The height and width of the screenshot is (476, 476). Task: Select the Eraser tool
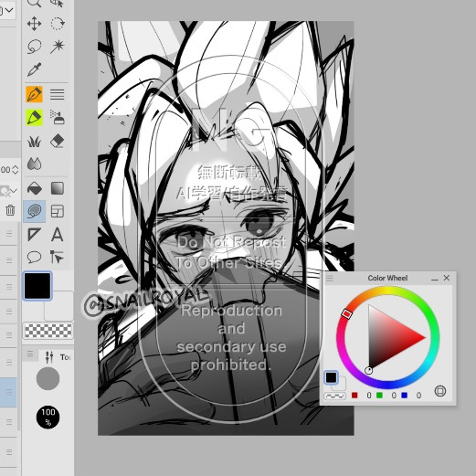click(57, 142)
